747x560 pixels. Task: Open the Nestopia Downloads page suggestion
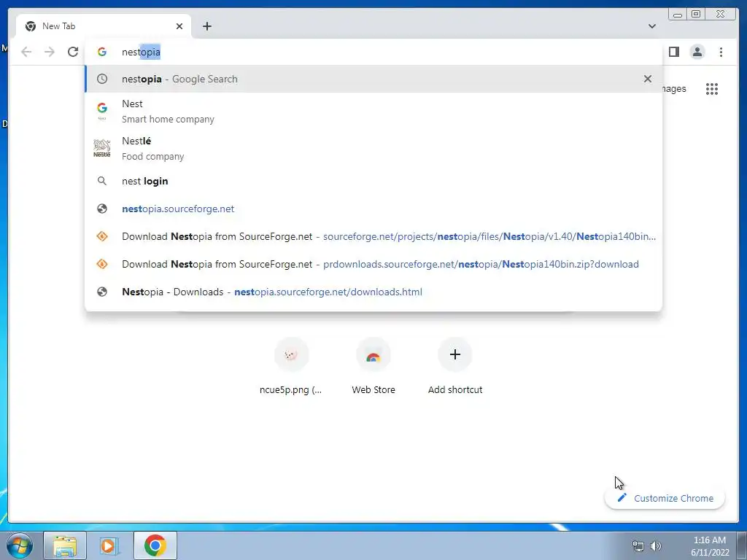pyautogui.click(x=373, y=292)
